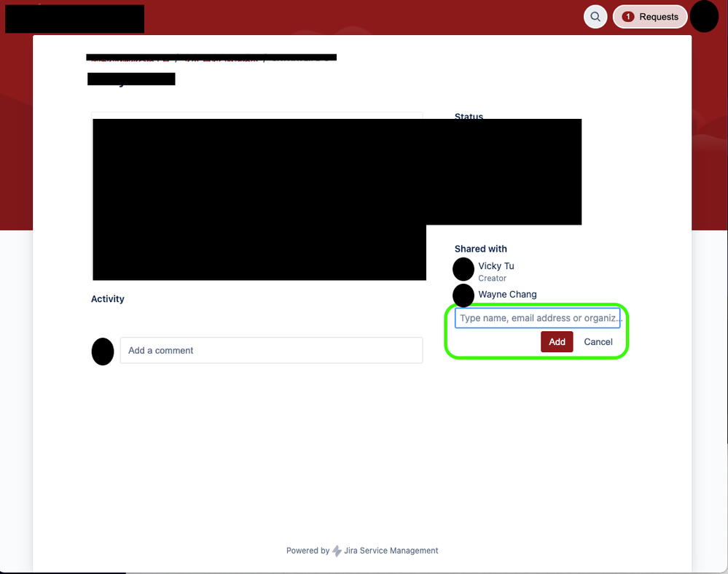Open the search magnifier icon
Image resolution: width=728 pixels, height=574 pixels.
[x=595, y=17]
